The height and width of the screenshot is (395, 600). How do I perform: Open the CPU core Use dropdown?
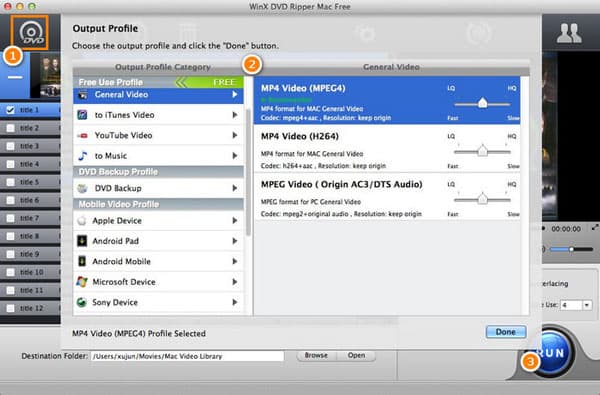tap(587, 305)
